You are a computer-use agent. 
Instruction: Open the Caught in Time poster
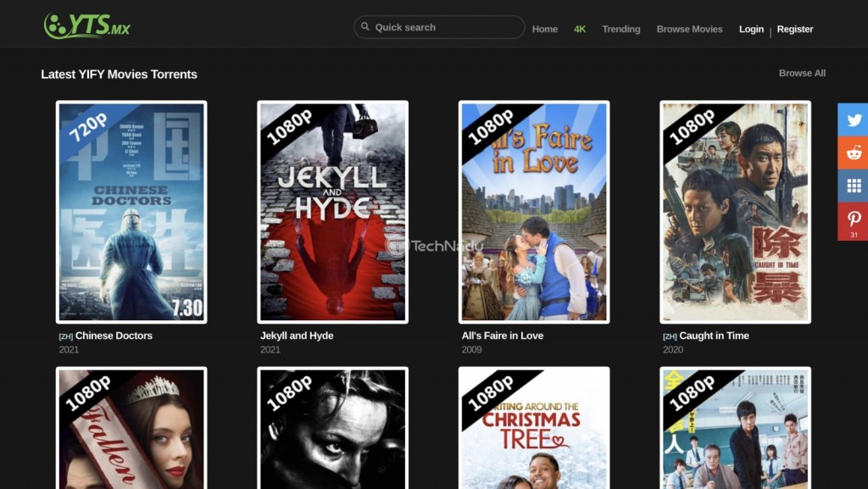click(735, 212)
